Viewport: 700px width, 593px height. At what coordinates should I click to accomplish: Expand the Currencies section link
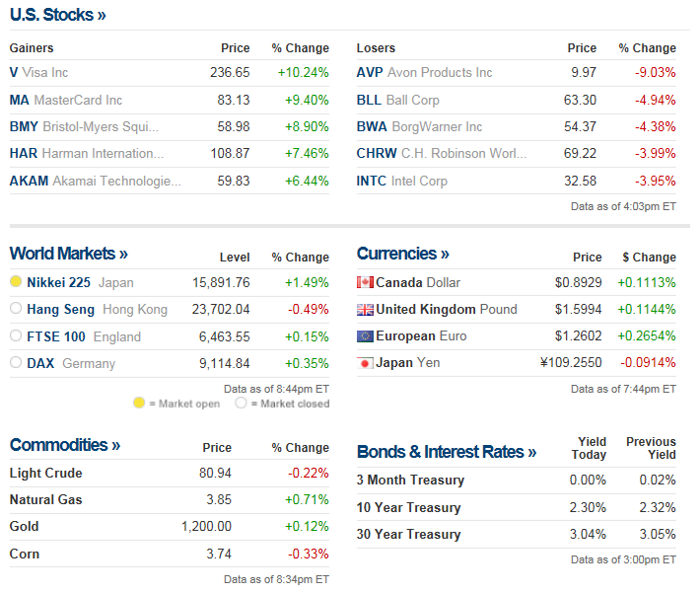point(403,254)
